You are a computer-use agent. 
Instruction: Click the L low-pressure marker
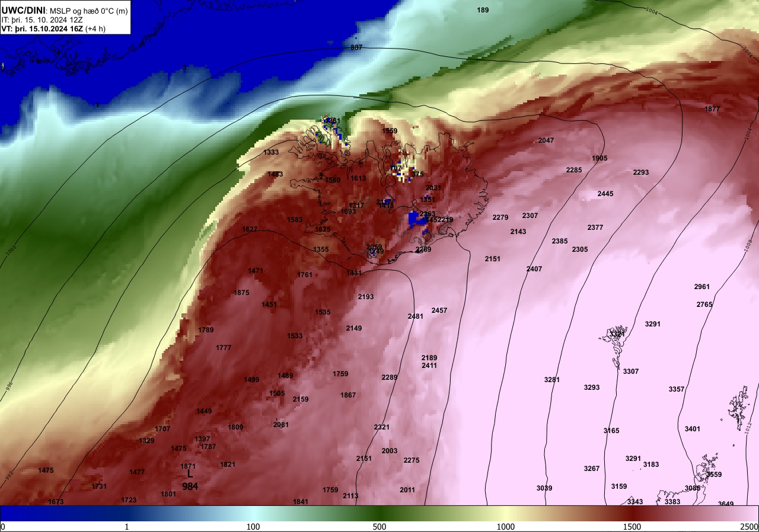[x=190, y=474]
